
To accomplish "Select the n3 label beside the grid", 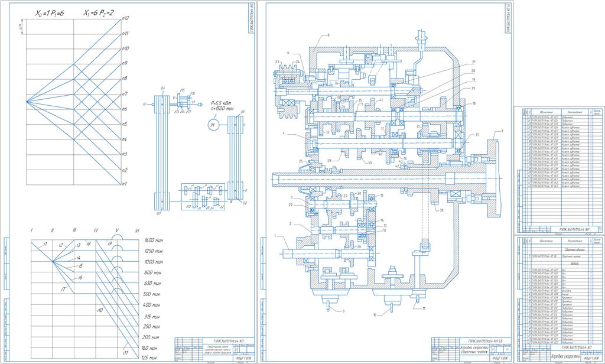I will pyautogui.click(x=125, y=154).
